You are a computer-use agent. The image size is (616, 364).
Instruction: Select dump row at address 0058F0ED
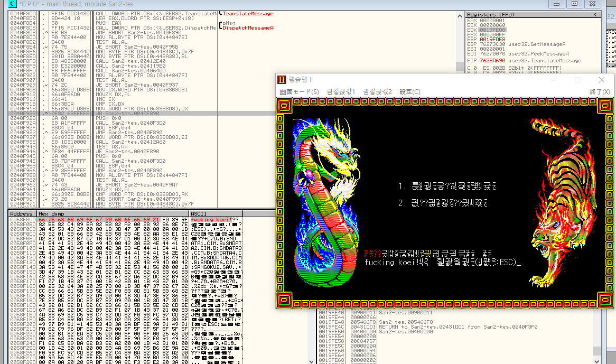[126, 239]
